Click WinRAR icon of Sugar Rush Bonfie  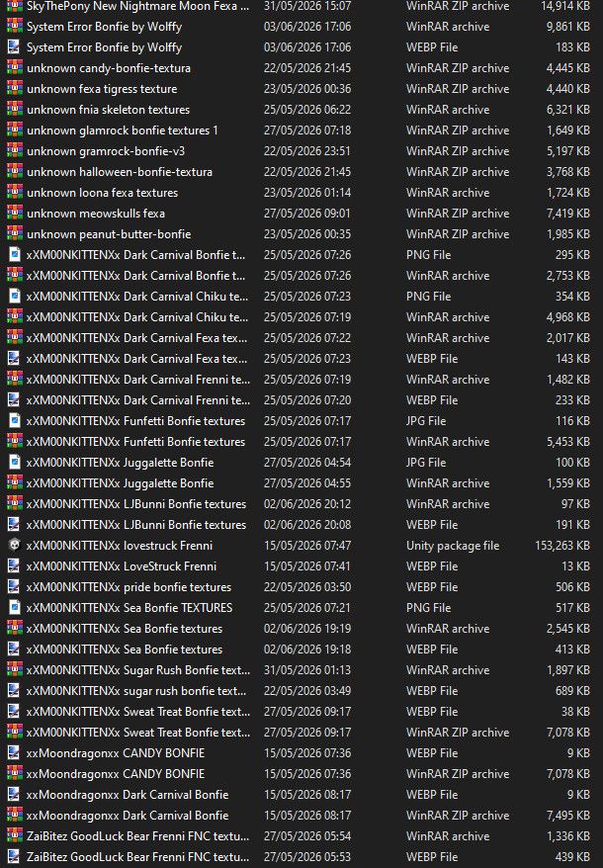point(15,670)
